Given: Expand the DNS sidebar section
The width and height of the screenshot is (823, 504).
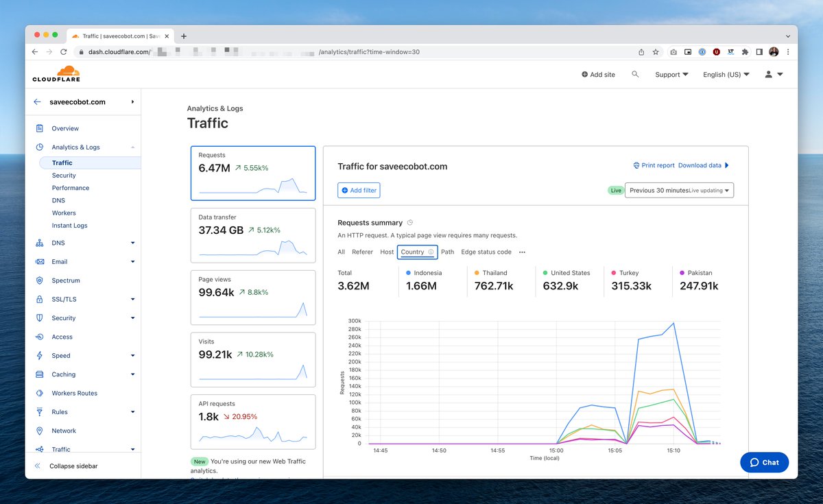Looking at the screenshot, I should pos(132,243).
